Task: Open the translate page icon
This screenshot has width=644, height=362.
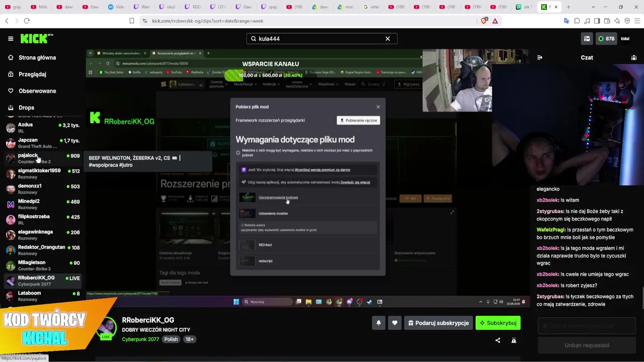Action: coord(567,21)
